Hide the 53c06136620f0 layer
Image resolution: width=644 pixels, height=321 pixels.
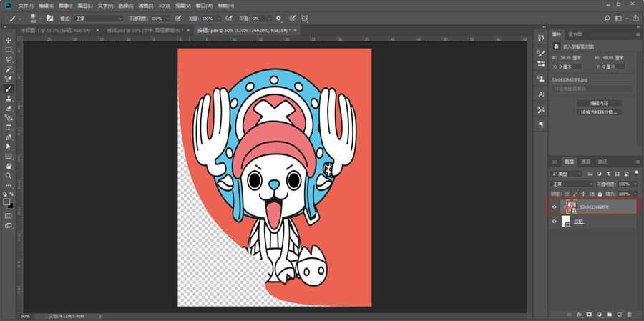[555, 207]
